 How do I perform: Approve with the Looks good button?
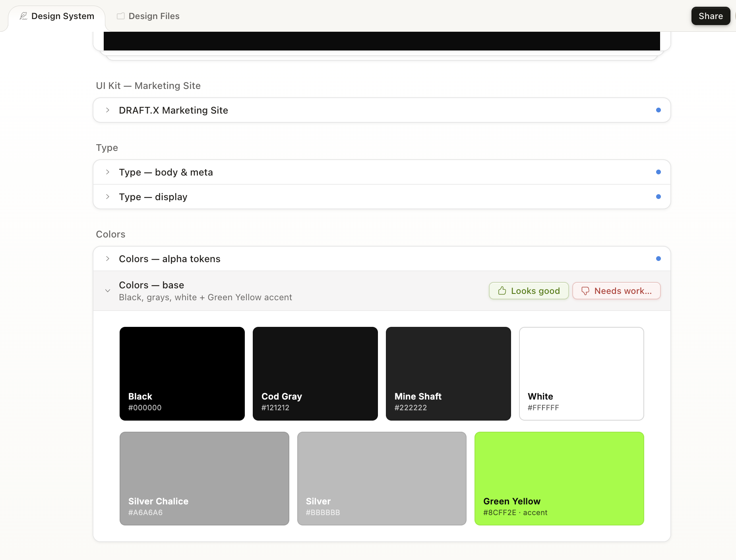click(x=529, y=291)
